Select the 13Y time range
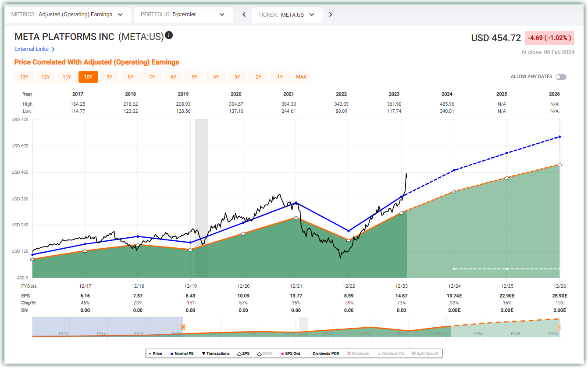This screenshot has height=368, width=588. (x=24, y=77)
